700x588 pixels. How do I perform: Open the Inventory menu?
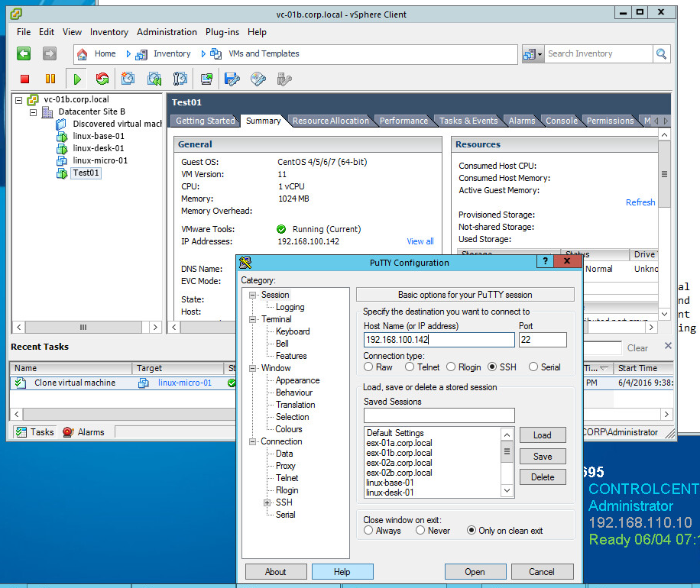pos(109,32)
